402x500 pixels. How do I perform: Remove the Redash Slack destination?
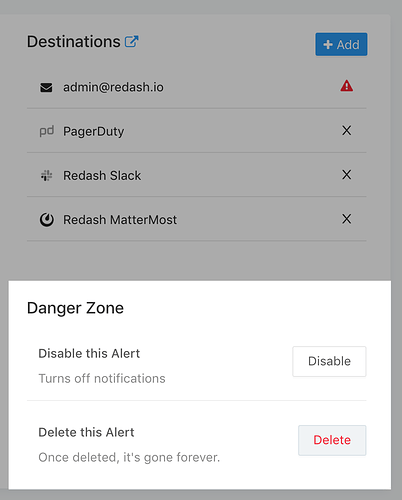coord(347,175)
